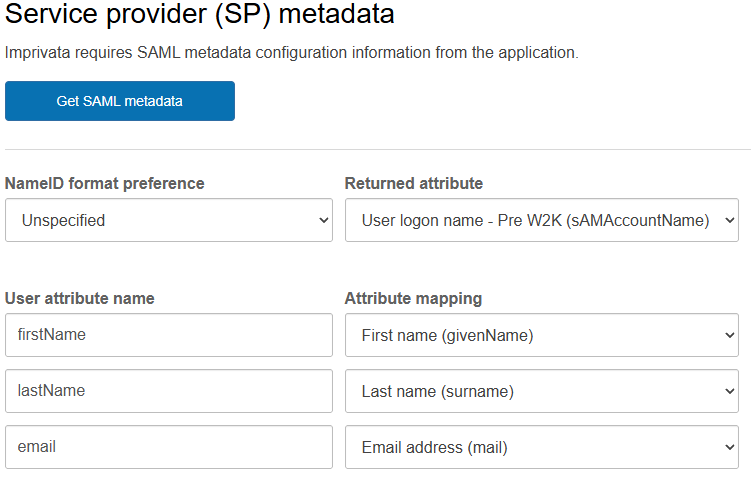Viewport: 751px width, 477px height.
Task: Click the NameID format preference label
Action: [104, 183]
